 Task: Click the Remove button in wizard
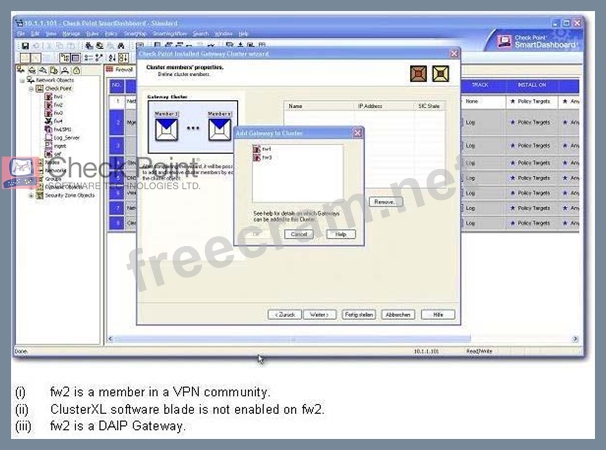385,202
